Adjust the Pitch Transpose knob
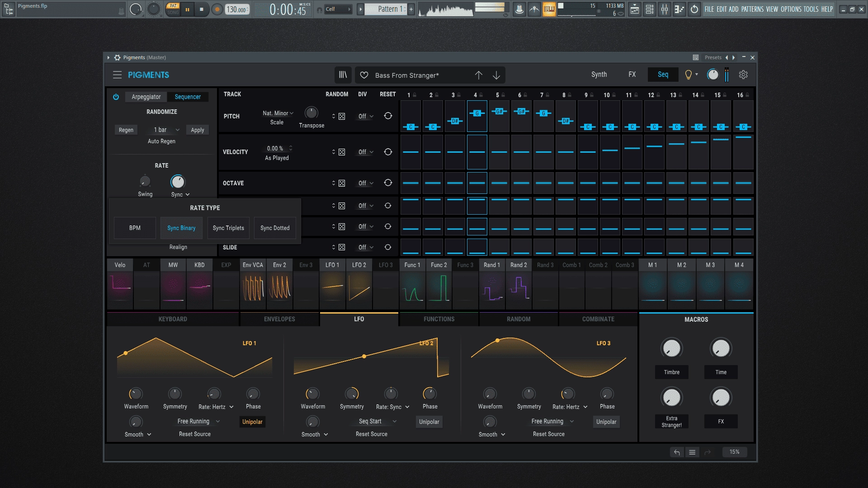Screen dimensions: 868x488 311,113
